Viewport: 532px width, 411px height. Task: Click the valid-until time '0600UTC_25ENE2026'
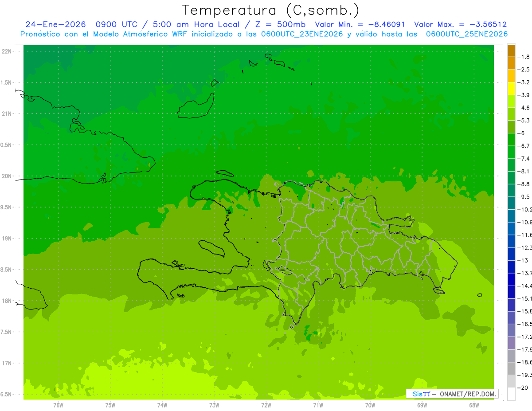pyautogui.click(x=466, y=34)
